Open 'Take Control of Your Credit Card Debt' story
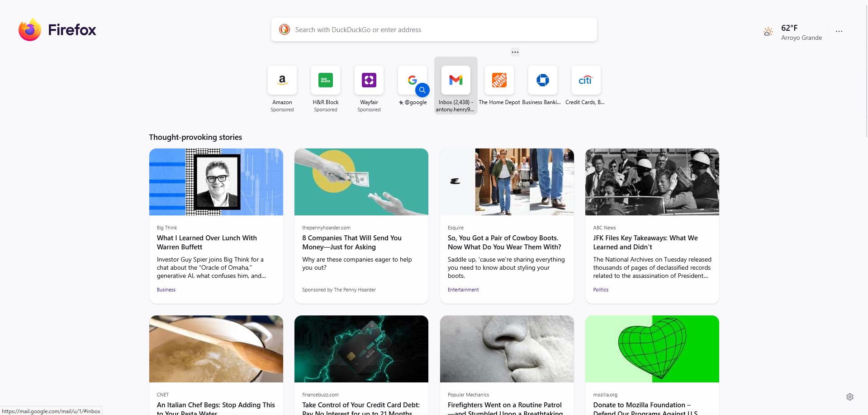868x415 pixels. (x=361, y=408)
